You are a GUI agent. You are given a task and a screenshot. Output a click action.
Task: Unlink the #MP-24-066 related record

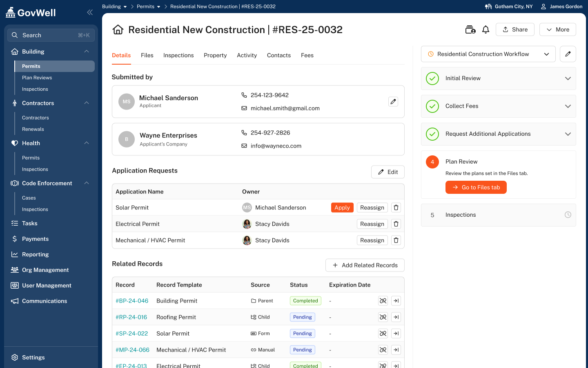click(383, 350)
